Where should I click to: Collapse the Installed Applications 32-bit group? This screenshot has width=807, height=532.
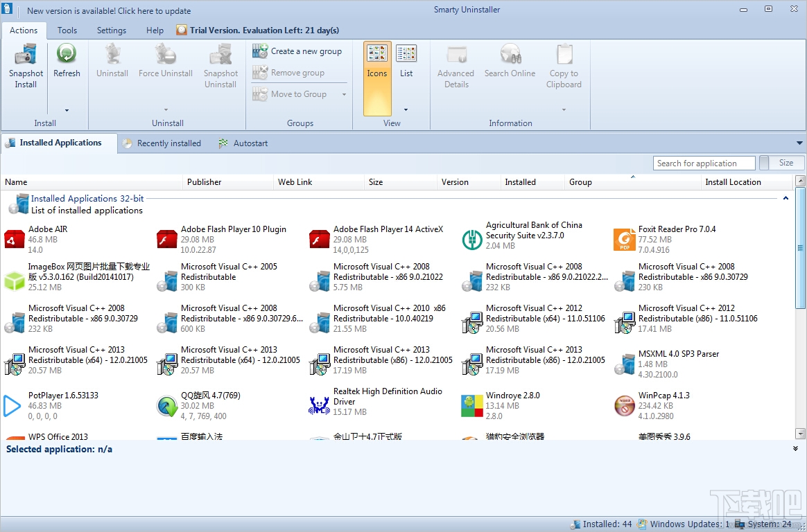786,198
